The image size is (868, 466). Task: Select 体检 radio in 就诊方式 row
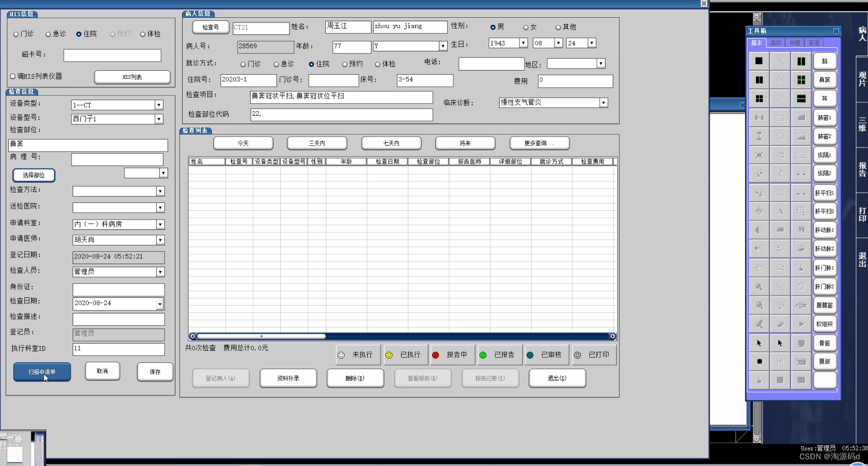tap(378, 64)
